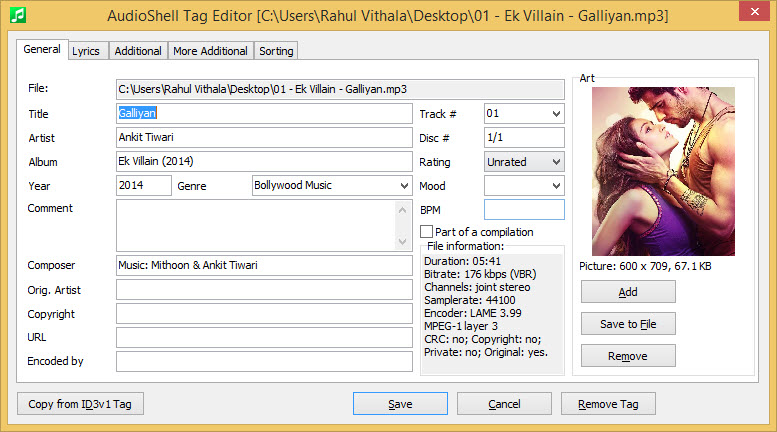Viewport: 777px width, 432px height.
Task: Remove the album art picture
Action: [x=628, y=356]
